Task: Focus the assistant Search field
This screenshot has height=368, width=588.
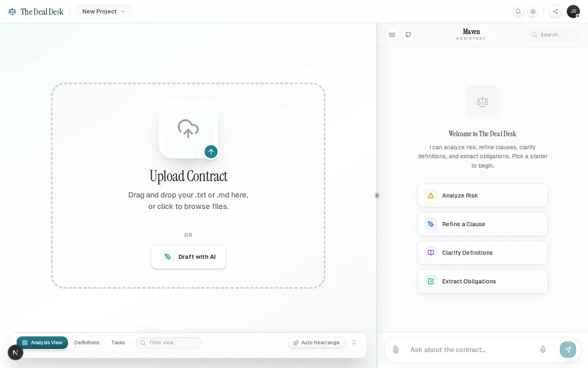Action: (x=554, y=35)
